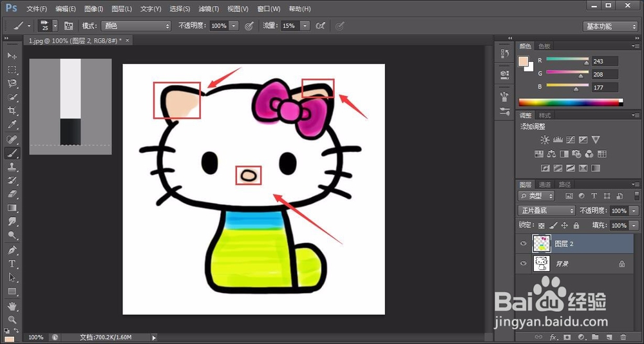
Task: Select the Brush tool in the toolbox
Action: [x=12, y=153]
